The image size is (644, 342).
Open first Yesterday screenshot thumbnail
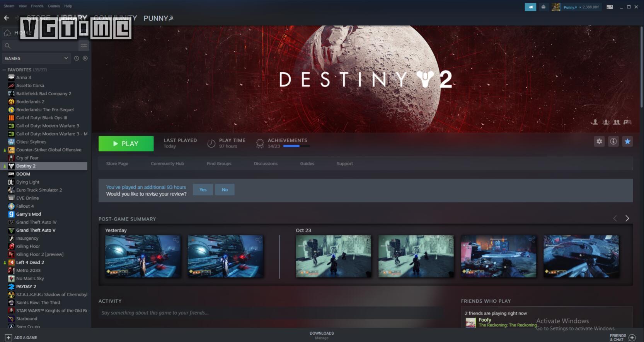[x=143, y=256]
